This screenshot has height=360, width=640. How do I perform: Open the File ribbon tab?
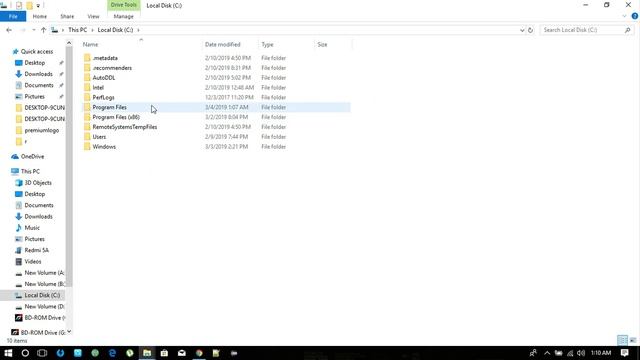pyautogui.click(x=13, y=16)
